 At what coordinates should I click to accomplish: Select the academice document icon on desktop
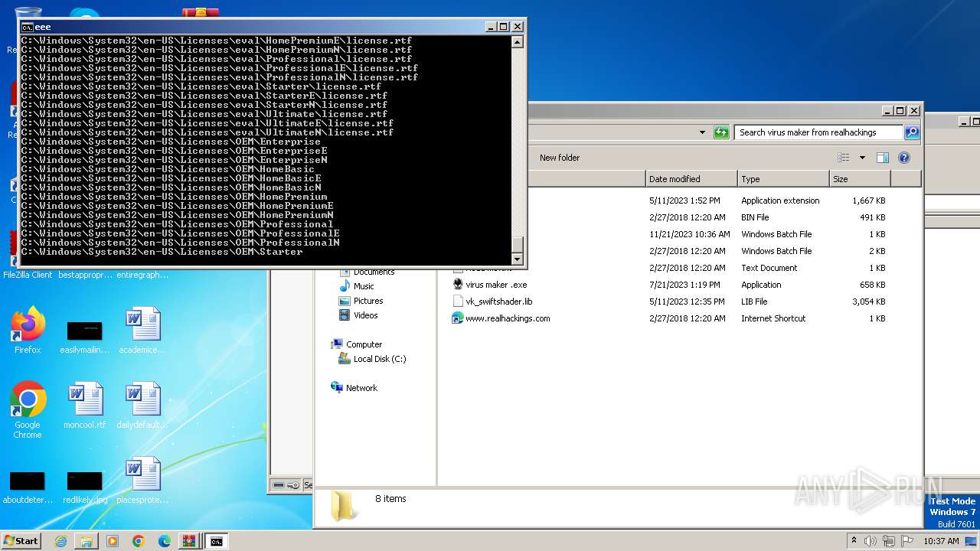pos(142,331)
